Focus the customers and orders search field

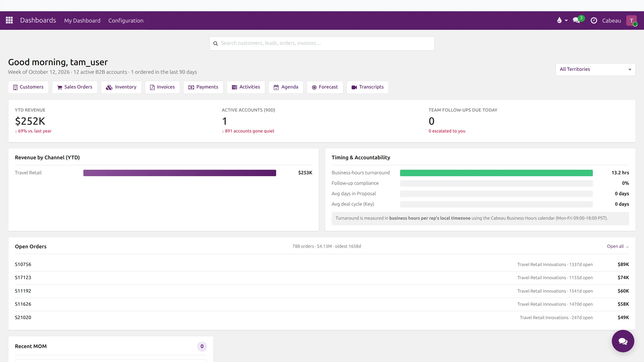322,43
